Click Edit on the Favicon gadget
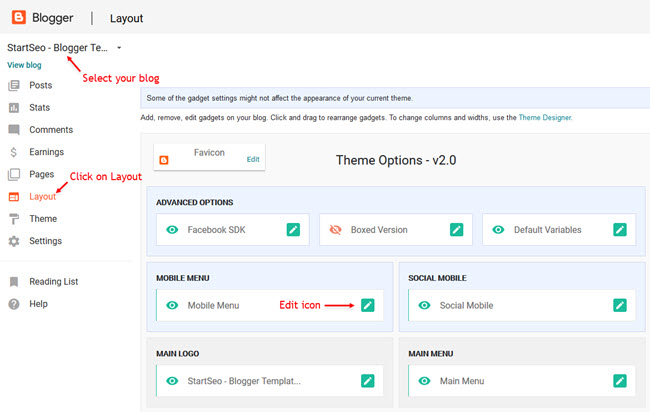This screenshot has width=650, height=412. point(253,159)
